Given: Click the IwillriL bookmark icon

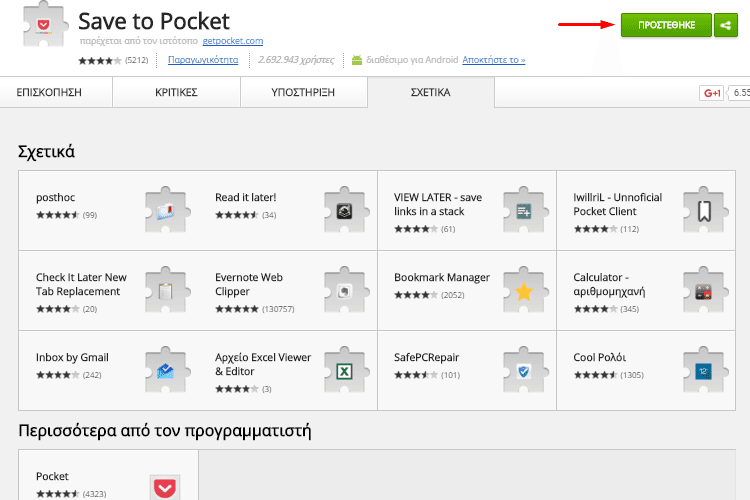Looking at the screenshot, I should [704, 210].
